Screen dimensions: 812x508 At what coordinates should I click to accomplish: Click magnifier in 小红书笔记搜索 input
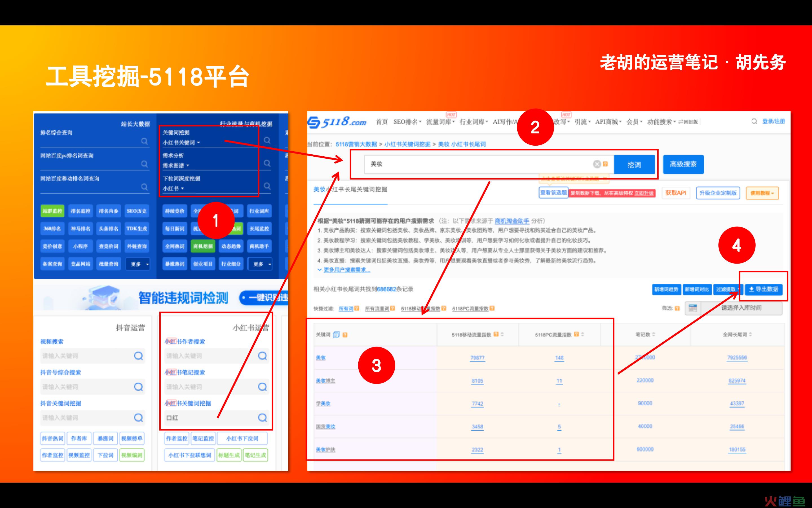pos(262,387)
